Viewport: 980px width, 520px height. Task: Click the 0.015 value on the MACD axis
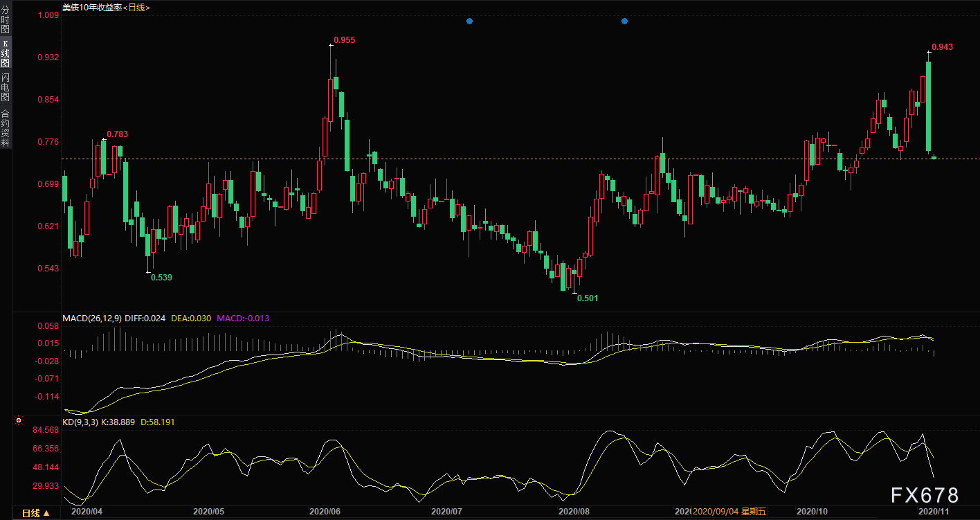pyautogui.click(x=48, y=343)
